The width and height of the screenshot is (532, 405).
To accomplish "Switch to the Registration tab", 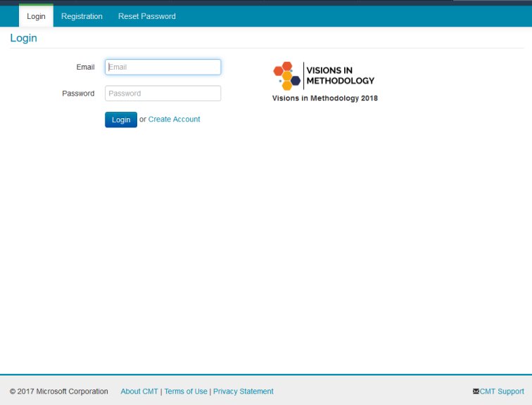I will click(82, 16).
